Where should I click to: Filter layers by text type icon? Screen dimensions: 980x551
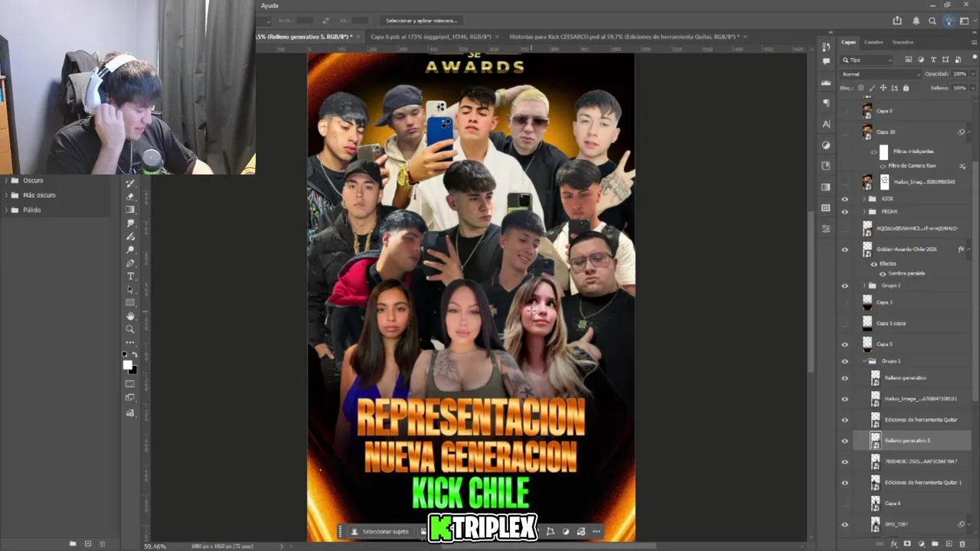933,60
